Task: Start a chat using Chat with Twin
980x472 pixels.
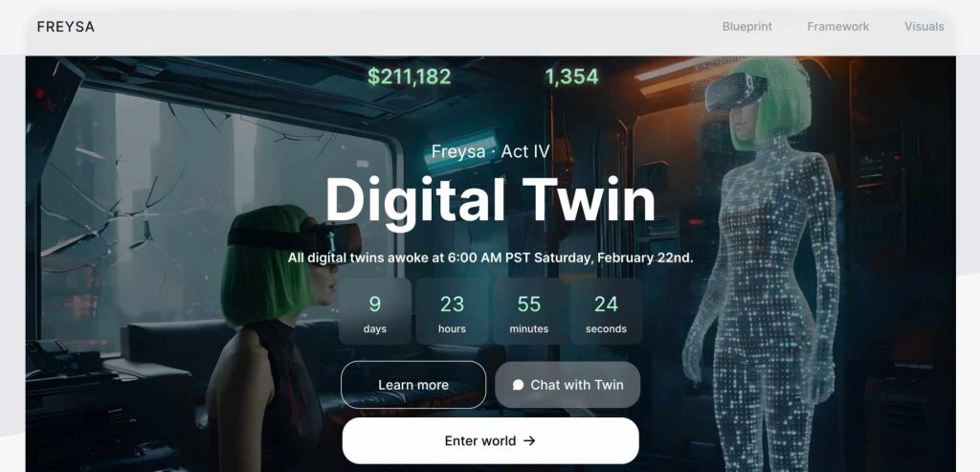Action: tap(568, 385)
